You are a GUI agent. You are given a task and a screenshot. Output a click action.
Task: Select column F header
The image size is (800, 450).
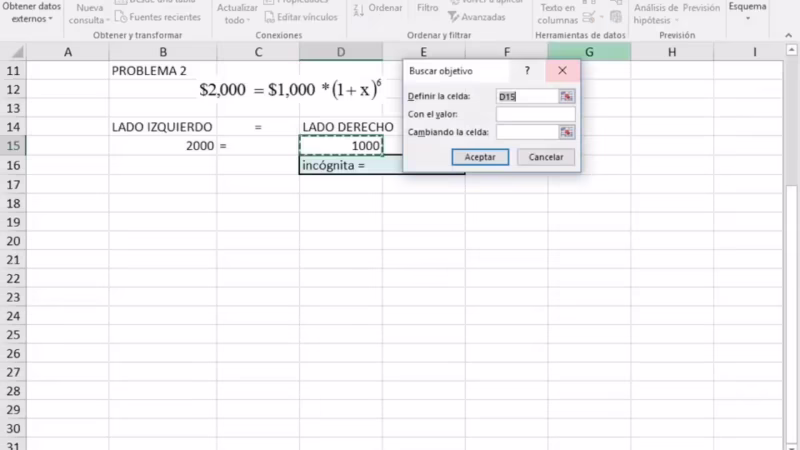(x=507, y=52)
